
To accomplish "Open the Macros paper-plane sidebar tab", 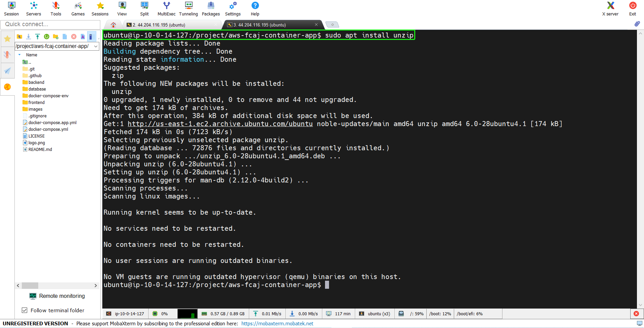I will (x=7, y=71).
